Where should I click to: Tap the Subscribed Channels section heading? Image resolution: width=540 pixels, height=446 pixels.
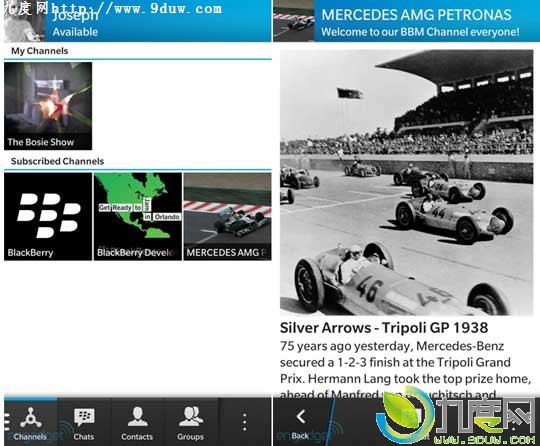[x=58, y=161]
